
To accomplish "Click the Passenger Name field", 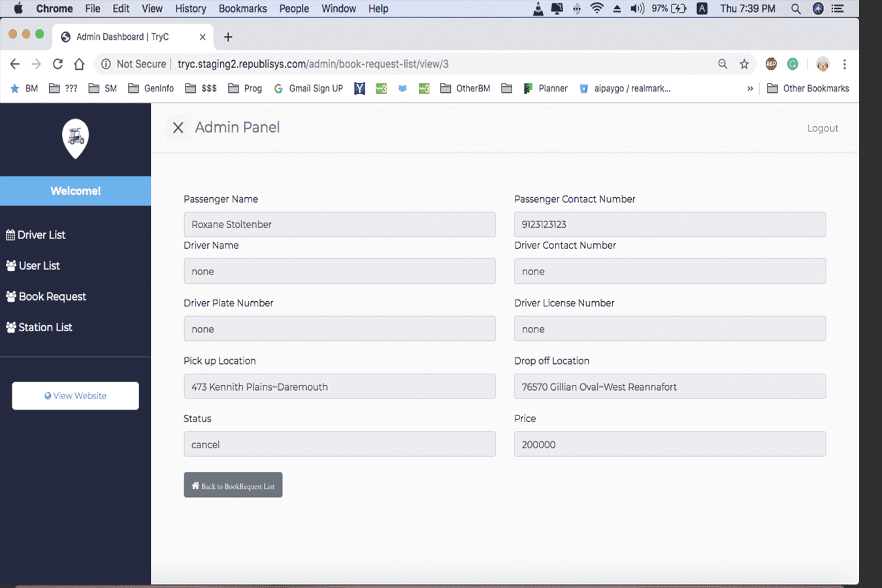I will (x=340, y=224).
